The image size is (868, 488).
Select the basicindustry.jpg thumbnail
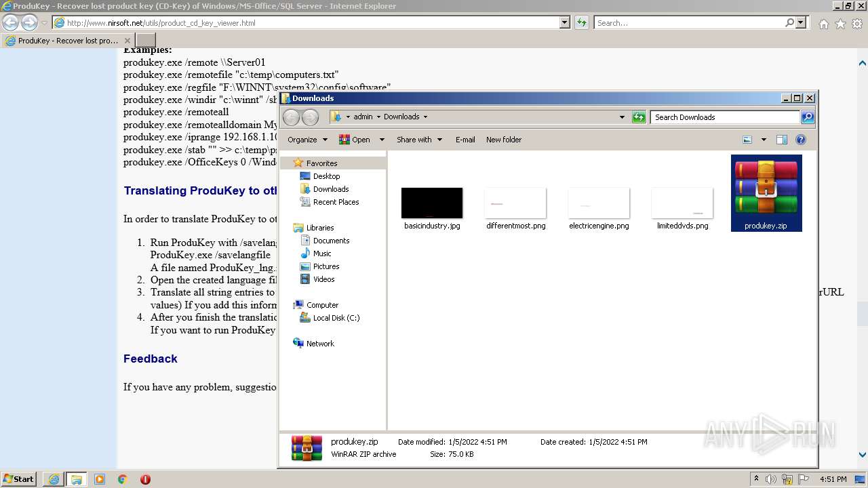(432, 203)
